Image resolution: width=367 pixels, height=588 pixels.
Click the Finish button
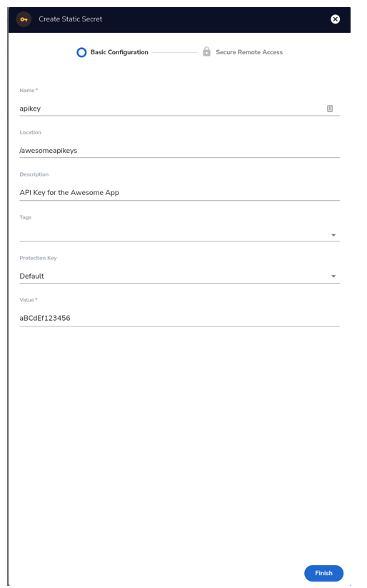pyautogui.click(x=324, y=573)
